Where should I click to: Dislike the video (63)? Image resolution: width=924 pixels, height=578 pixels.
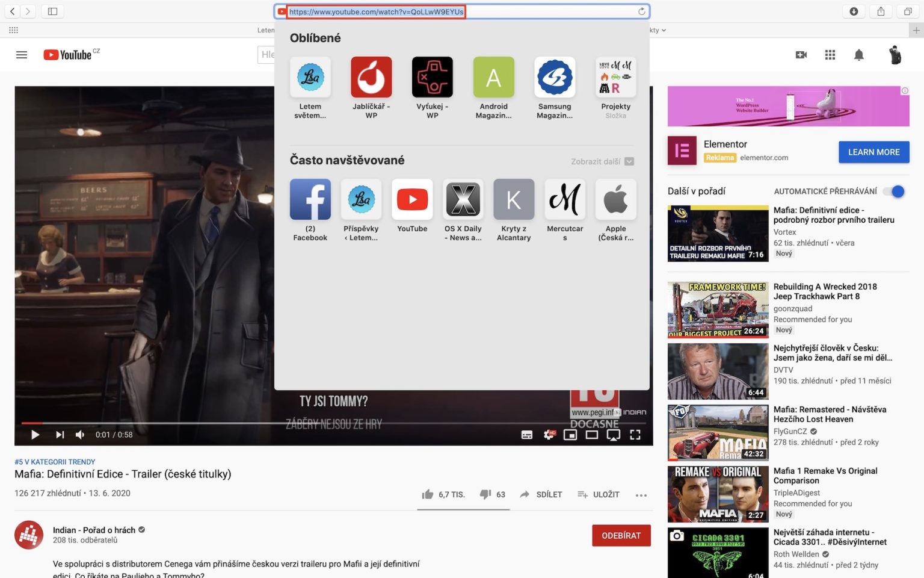493,494
